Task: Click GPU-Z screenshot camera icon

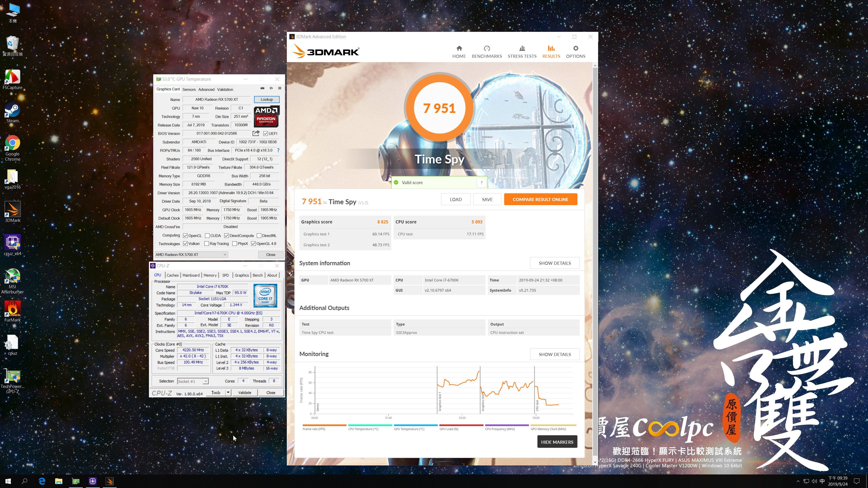Action: pos(262,88)
